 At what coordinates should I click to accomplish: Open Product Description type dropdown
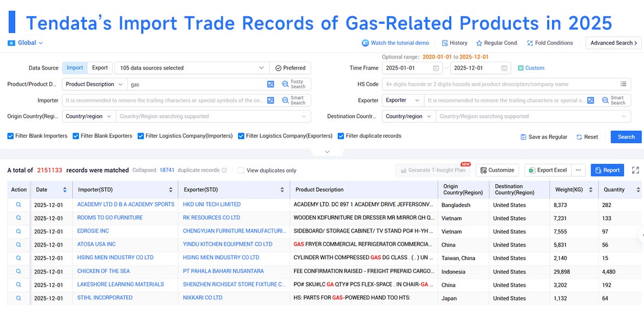click(95, 84)
